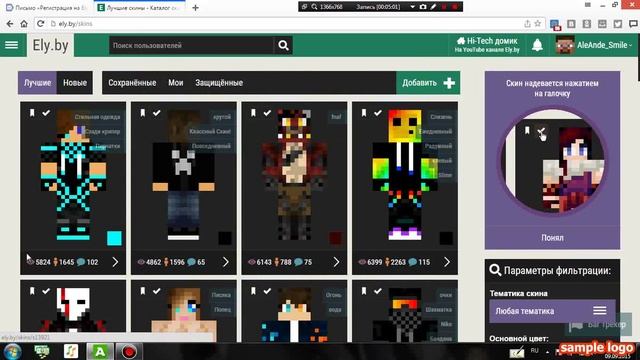The height and width of the screenshot is (360, 640).
Task: Open the Любая тематика theme dropdown
Action: (552, 311)
